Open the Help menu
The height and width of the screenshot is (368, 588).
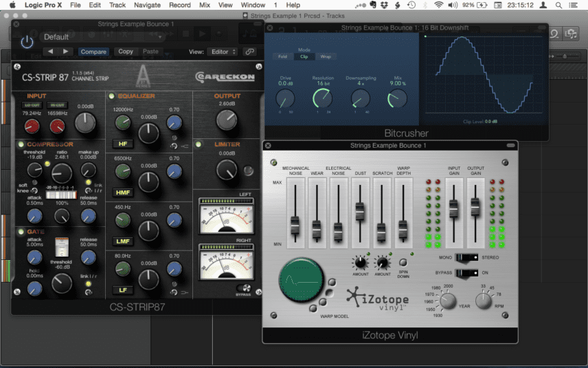coord(293,6)
